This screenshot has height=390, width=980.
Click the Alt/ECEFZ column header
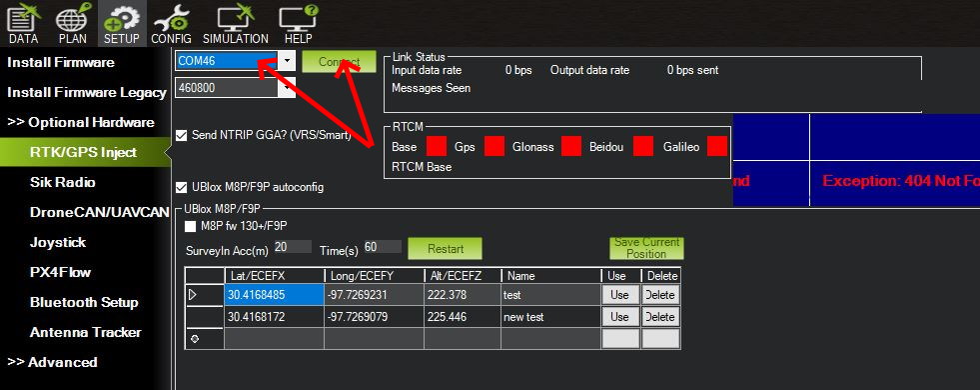tap(463, 275)
